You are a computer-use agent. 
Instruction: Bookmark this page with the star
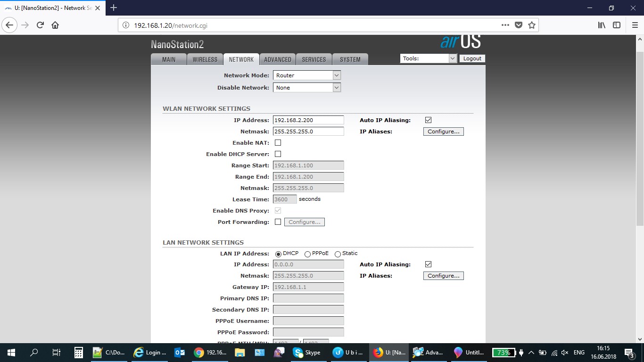coord(532,25)
